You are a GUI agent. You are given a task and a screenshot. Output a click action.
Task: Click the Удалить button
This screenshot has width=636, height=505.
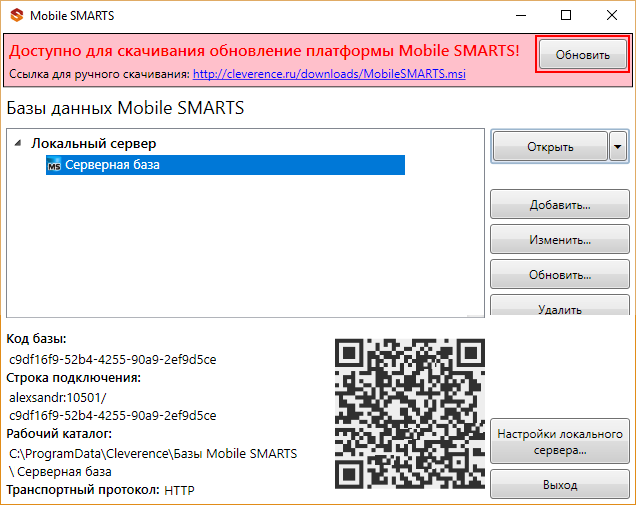560,306
